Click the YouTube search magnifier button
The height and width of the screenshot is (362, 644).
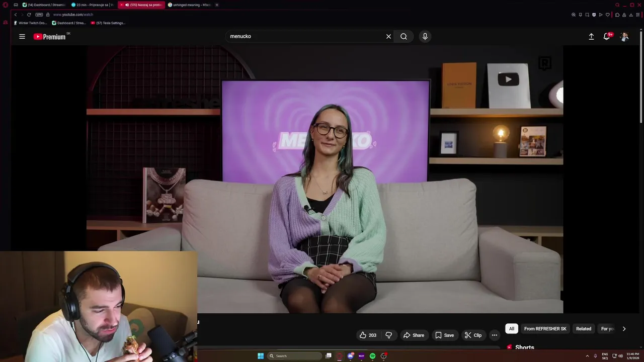[x=404, y=36]
